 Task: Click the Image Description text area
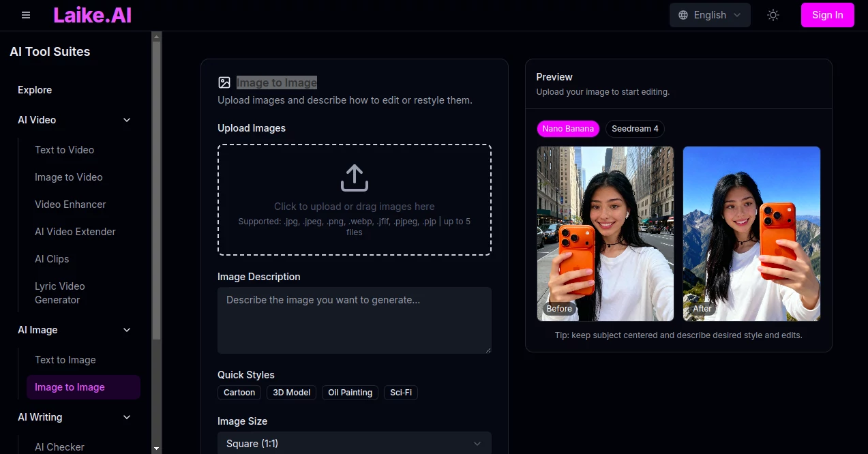point(354,319)
